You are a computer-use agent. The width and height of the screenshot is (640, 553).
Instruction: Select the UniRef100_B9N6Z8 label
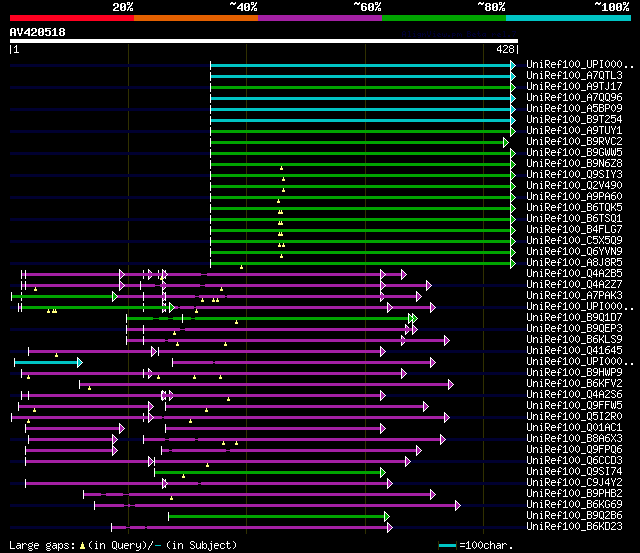(x=574, y=164)
